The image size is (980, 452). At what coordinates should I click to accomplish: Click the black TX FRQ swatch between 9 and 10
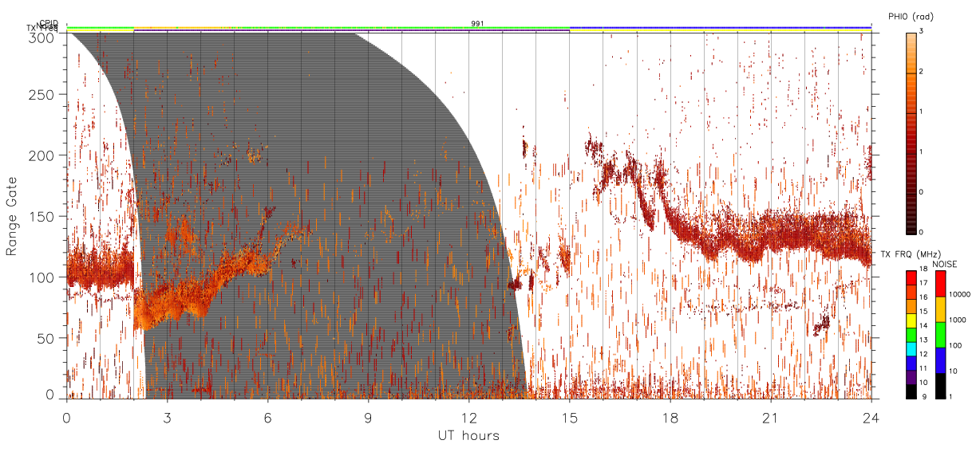911,391
